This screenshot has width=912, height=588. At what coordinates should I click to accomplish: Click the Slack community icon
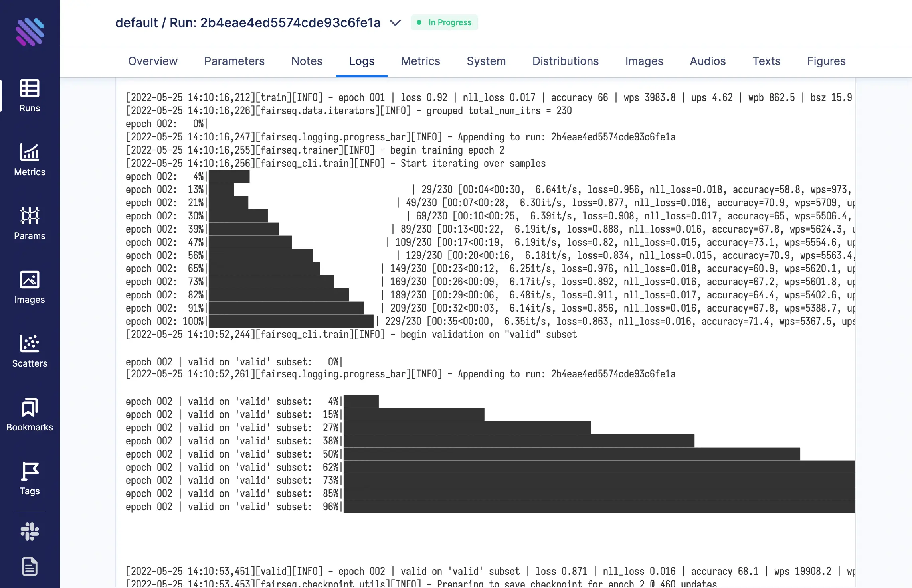30,531
